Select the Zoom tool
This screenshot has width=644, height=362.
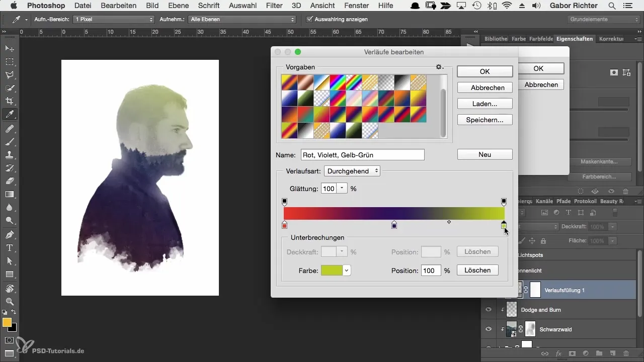pyautogui.click(x=10, y=302)
